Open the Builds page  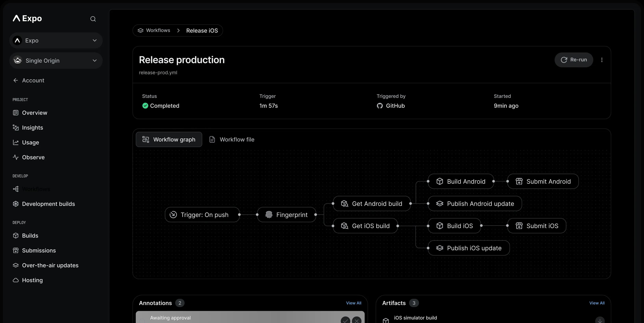25,236
